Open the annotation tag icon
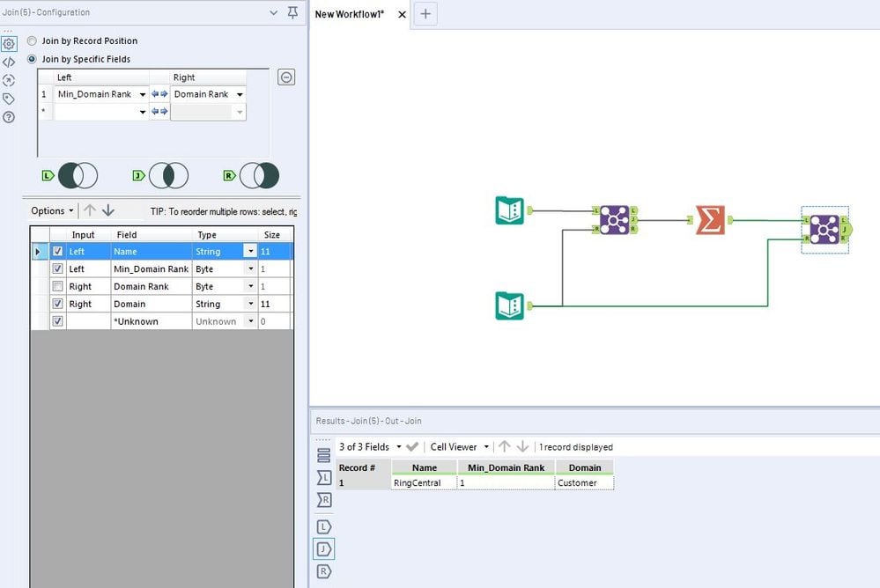Screen dimensions: 880x588 pos(9,99)
